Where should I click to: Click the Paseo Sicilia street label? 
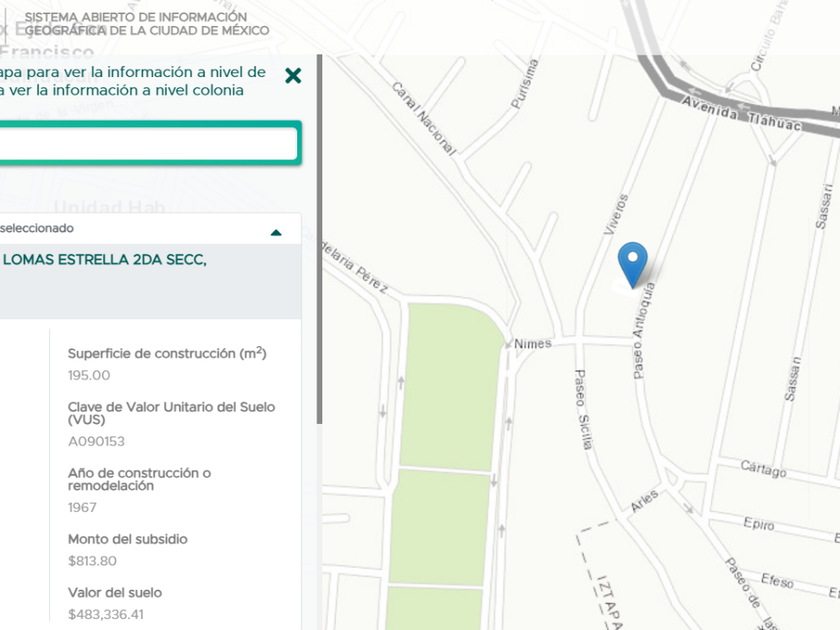(583, 409)
